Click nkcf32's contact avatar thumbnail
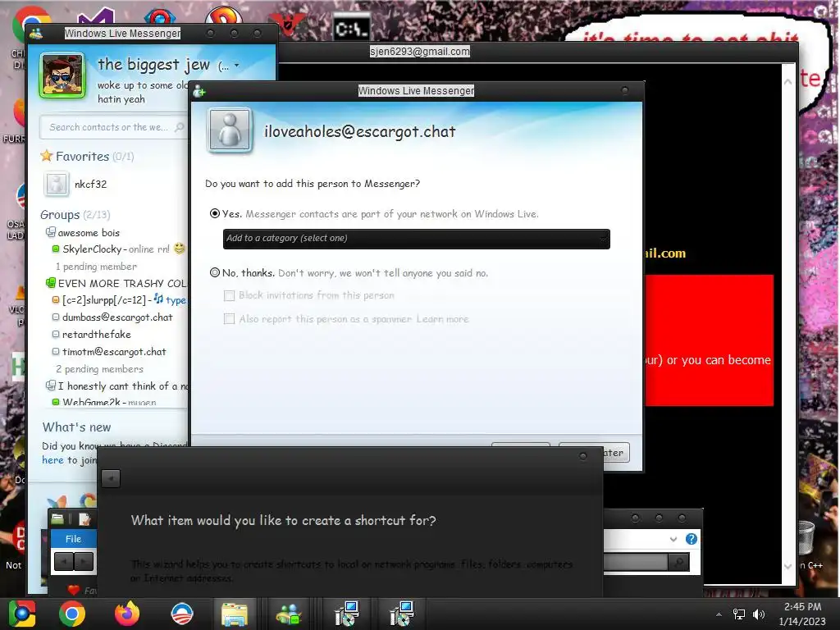This screenshot has width=840, height=630. (x=57, y=184)
